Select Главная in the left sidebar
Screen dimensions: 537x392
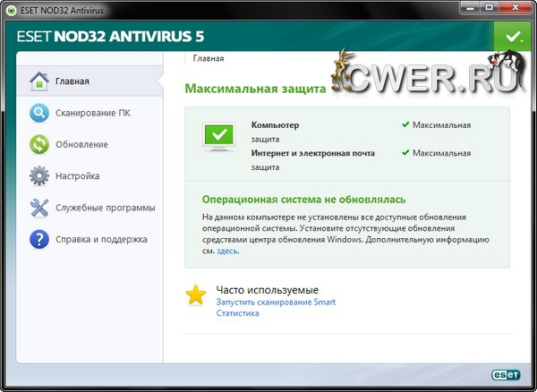72,81
